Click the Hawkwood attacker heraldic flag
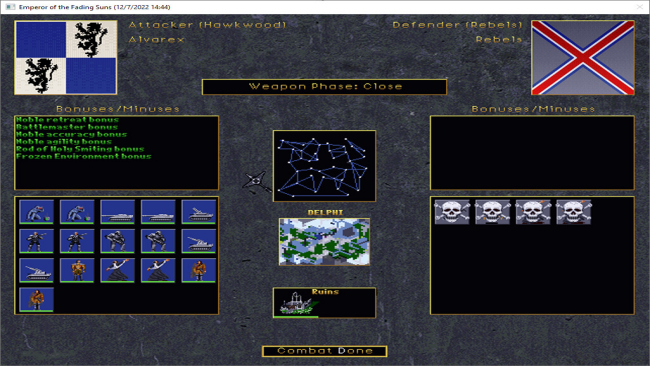 click(66, 58)
